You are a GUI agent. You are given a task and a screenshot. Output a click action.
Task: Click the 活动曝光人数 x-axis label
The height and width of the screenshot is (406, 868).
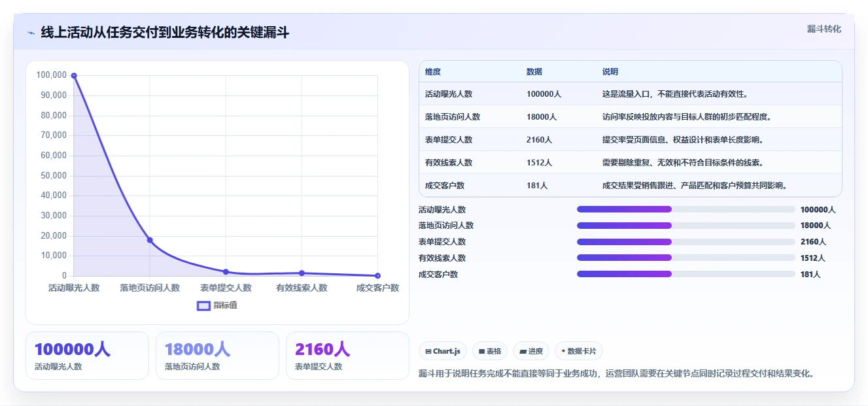click(74, 288)
